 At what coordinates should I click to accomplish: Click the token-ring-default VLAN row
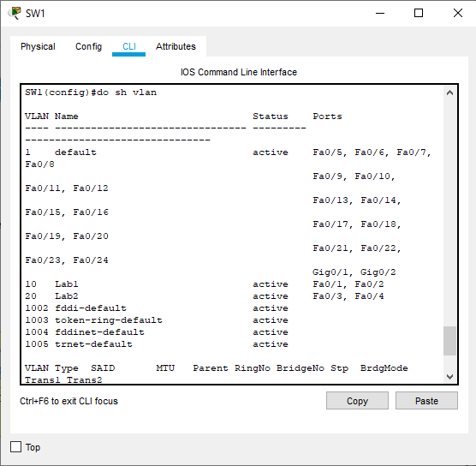coord(157,320)
